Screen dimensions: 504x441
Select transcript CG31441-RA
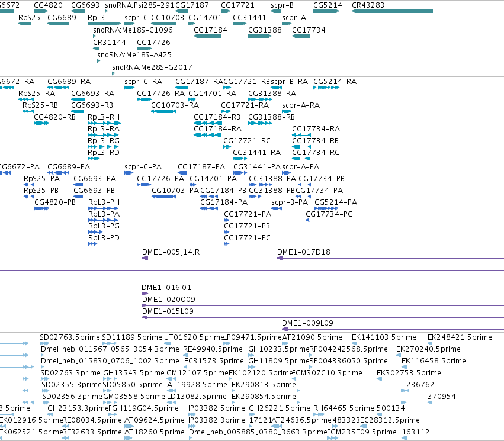240,159
